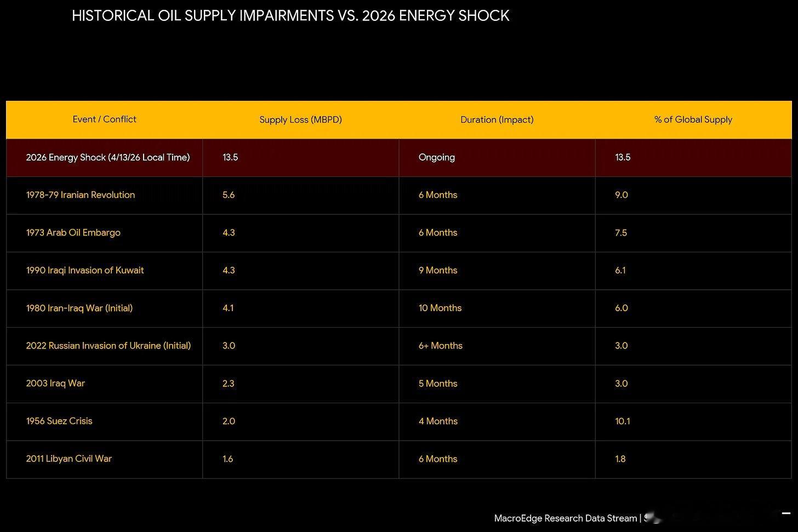Click the '1956 Suez Crisis' row label
This screenshot has width=798, height=532.
[x=59, y=421]
